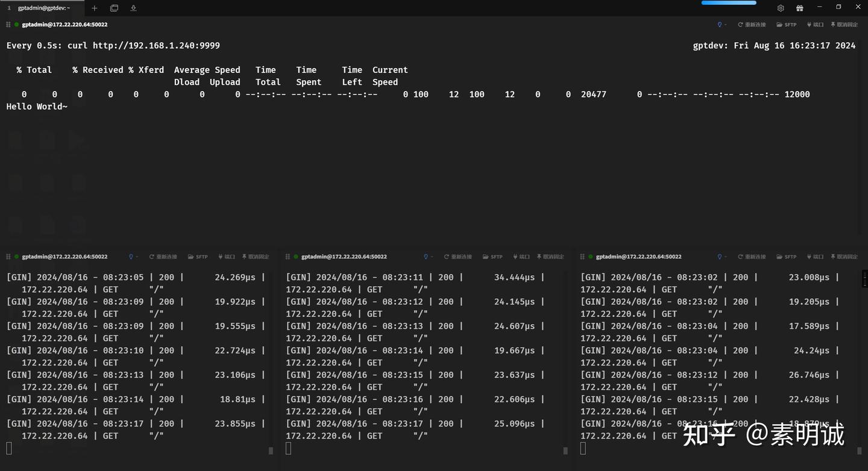Click the 'Average Speed' column header
868x471 pixels.
(x=207, y=70)
